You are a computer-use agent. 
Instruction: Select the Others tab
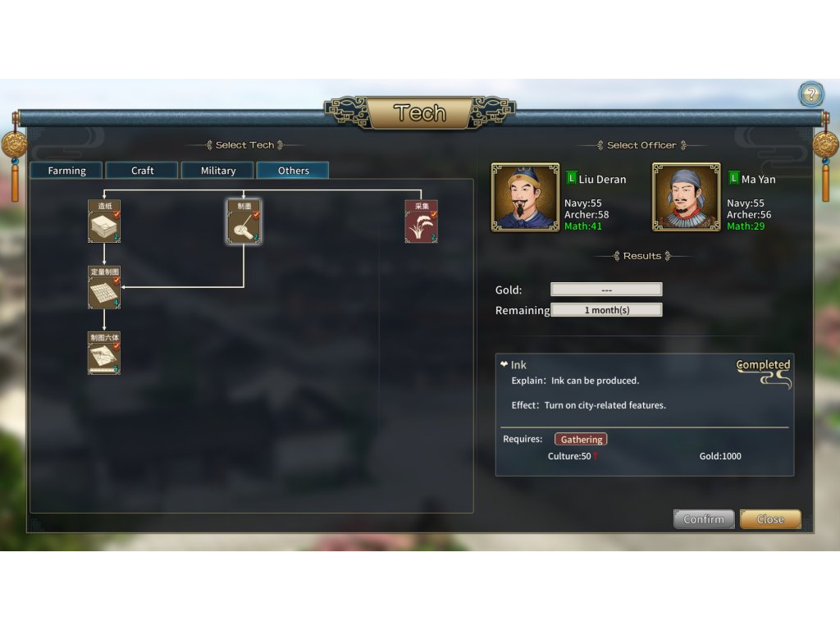point(293,171)
